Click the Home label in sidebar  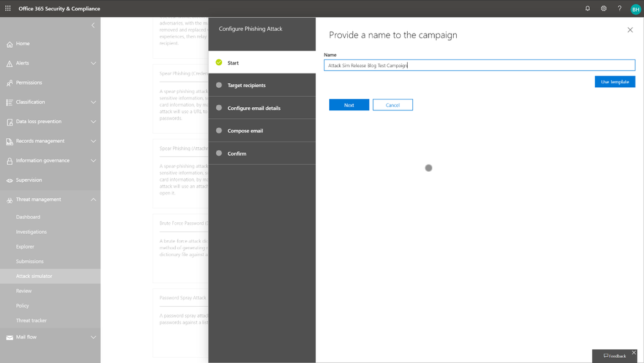click(23, 43)
